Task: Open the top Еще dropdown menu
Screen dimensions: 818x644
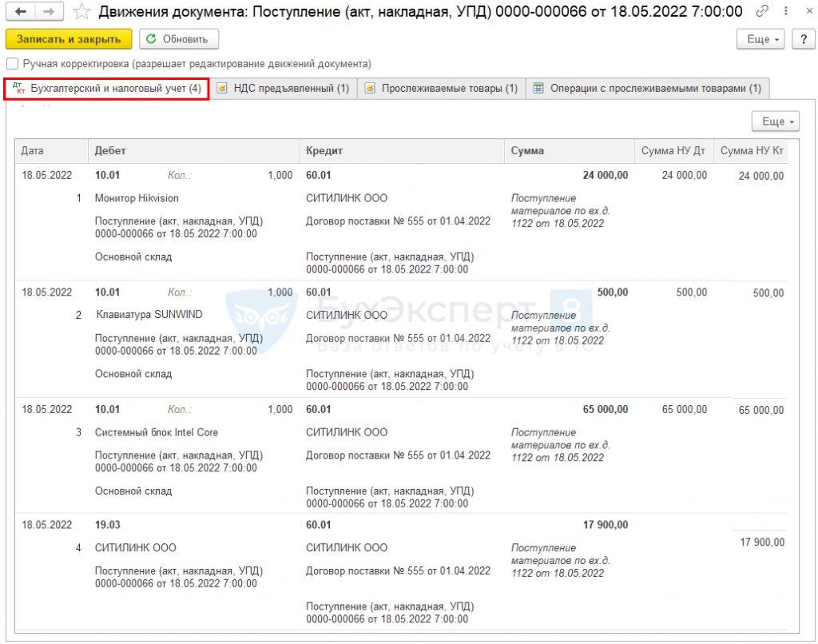Action: tap(760, 39)
